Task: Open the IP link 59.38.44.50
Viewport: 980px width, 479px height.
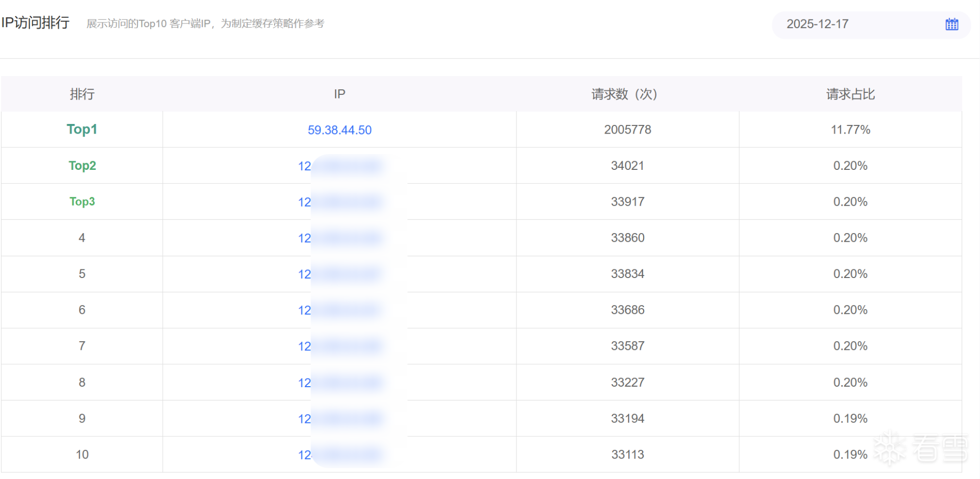Action: [x=339, y=130]
